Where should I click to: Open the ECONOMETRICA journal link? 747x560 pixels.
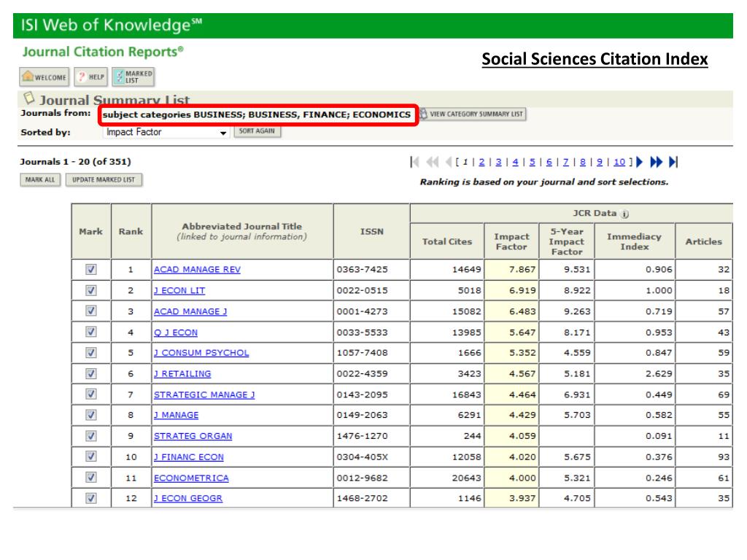(x=192, y=478)
